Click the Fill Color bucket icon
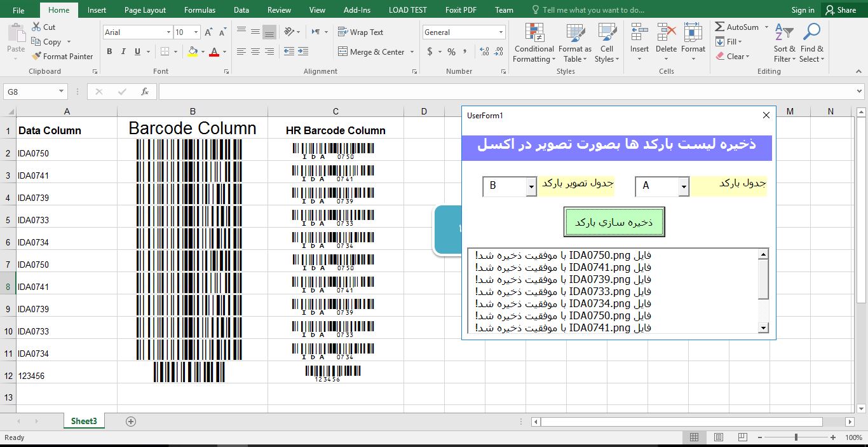Viewport: 868px width, 447px height. [193, 52]
